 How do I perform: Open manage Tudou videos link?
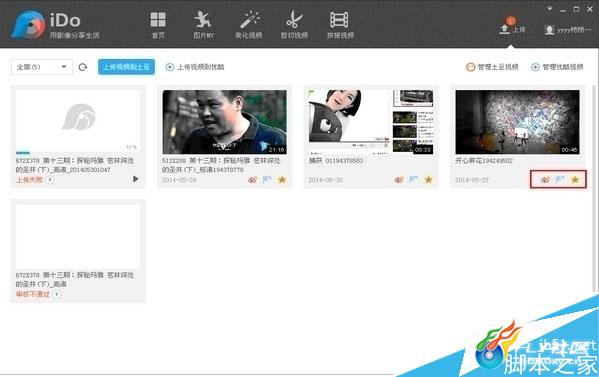[492, 67]
